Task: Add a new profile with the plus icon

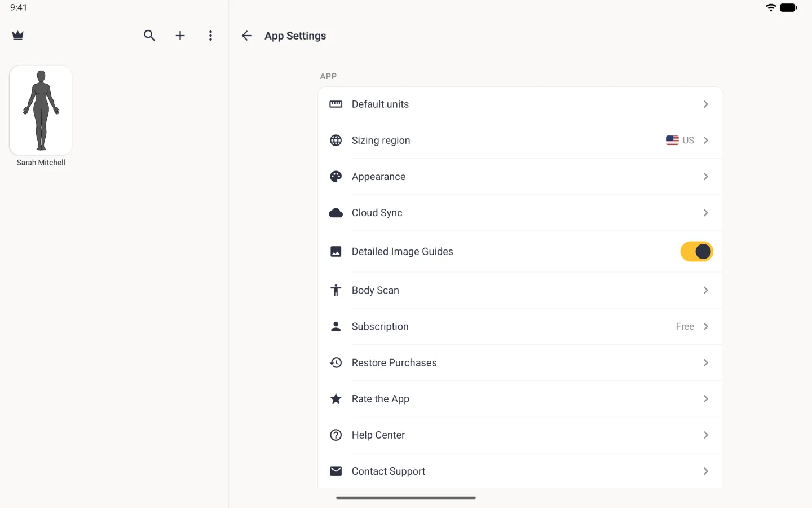Action: tap(180, 36)
